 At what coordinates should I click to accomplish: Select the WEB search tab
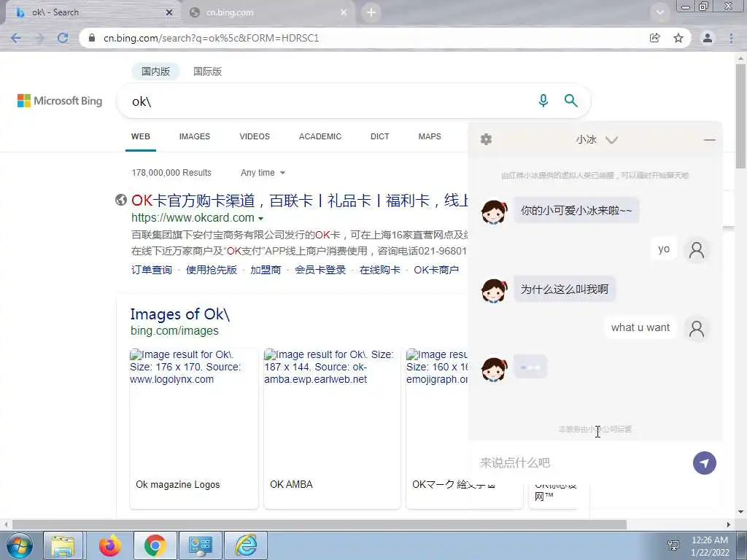(x=141, y=136)
